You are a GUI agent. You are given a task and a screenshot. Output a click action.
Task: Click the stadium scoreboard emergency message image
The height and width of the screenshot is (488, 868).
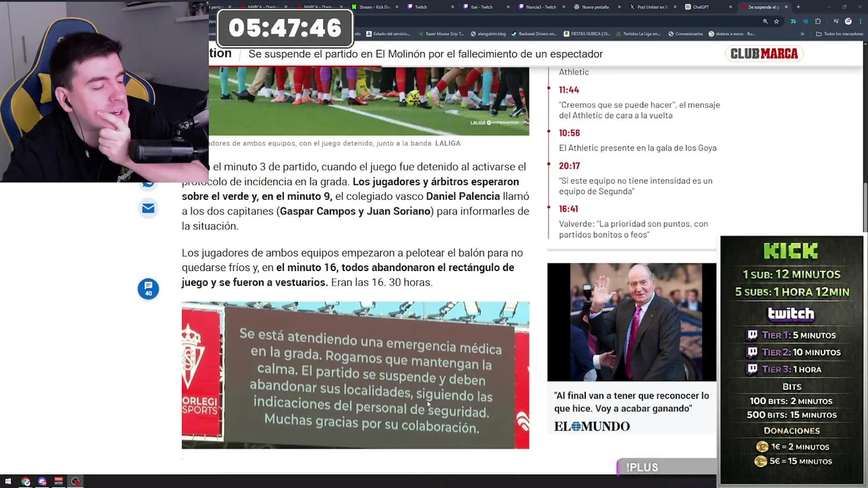(x=355, y=375)
